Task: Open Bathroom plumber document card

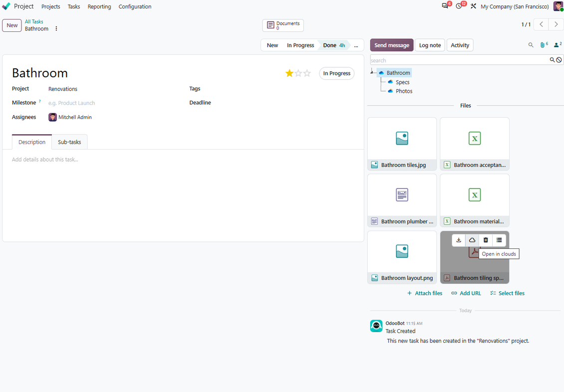Action: (402, 200)
